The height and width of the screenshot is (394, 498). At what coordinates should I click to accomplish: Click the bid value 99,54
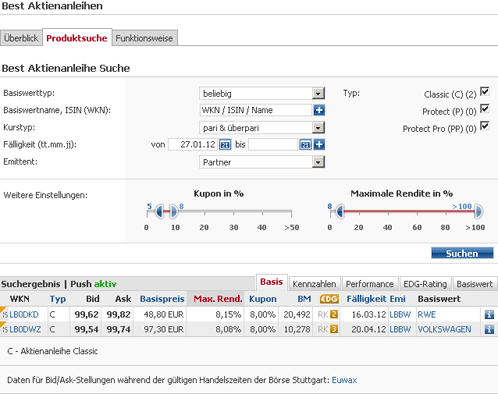[87, 329]
